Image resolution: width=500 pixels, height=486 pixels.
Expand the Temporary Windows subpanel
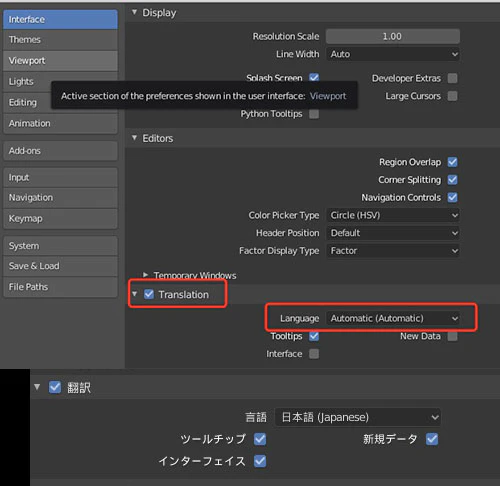pyautogui.click(x=145, y=275)
